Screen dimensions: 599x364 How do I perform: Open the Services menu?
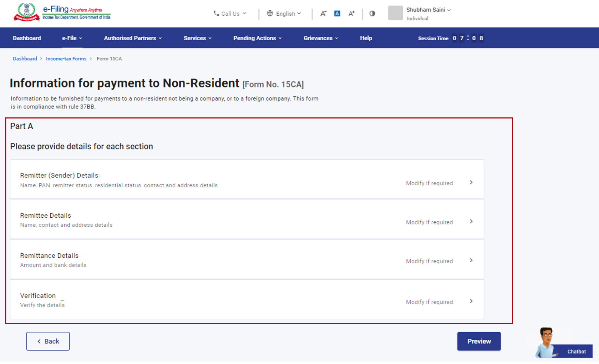tap(197, 38)
